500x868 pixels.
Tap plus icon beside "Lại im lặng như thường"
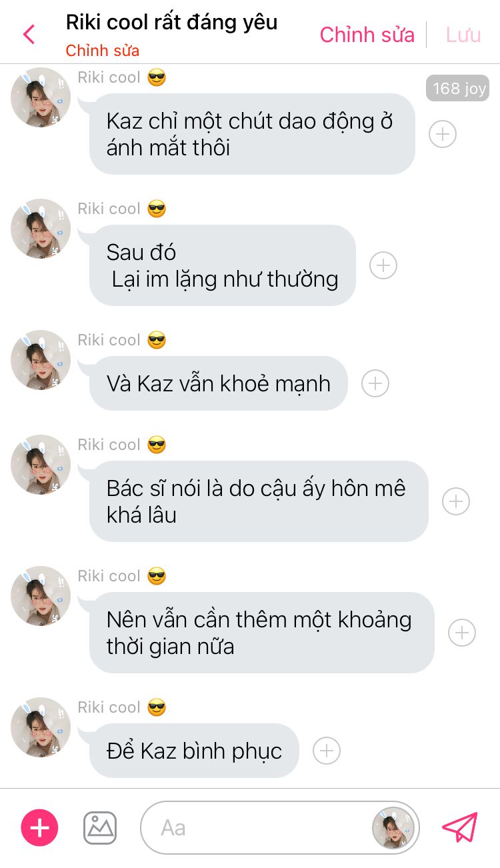[383, 265]
